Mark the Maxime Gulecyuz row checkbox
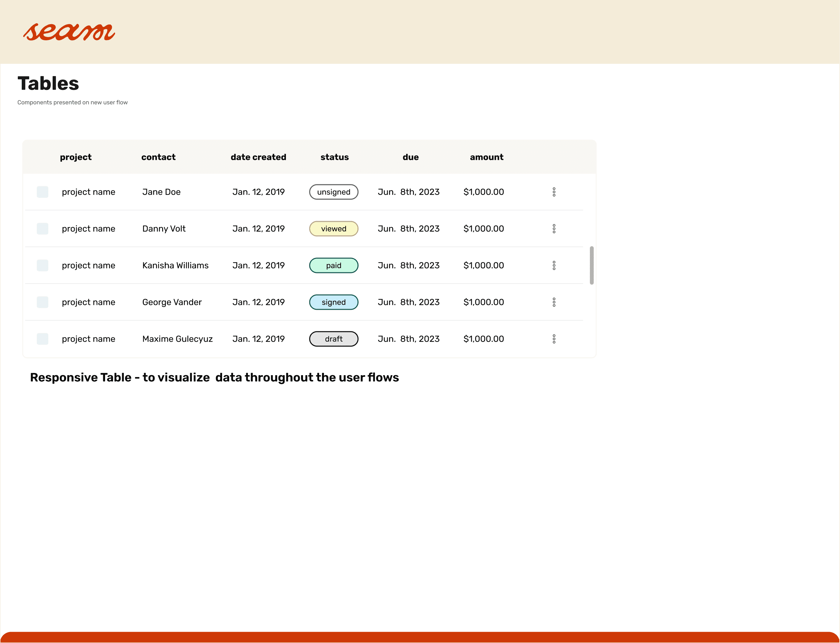Image resolution: width=840 pixels, height=643 pixels. click(x=43, y=339)
